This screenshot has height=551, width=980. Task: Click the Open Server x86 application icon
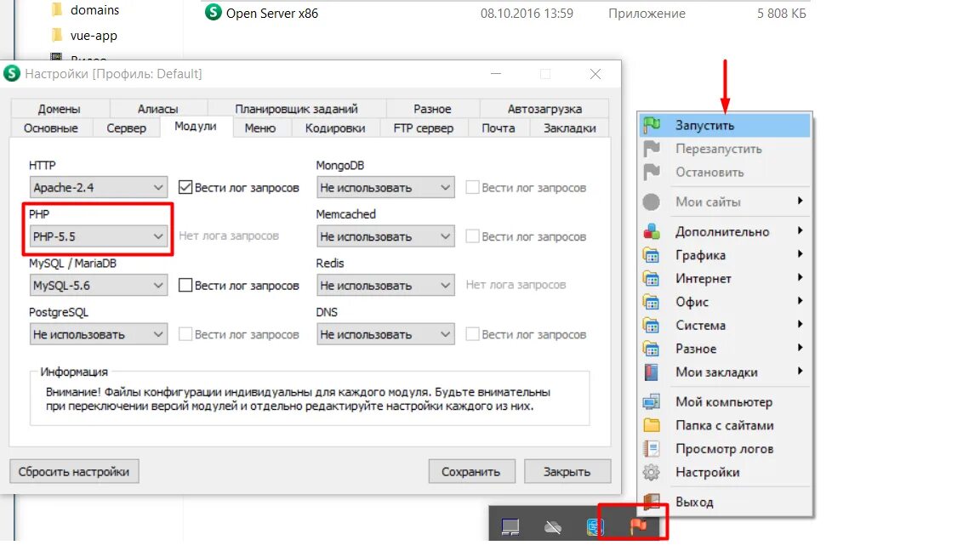(x=214, y=12)
